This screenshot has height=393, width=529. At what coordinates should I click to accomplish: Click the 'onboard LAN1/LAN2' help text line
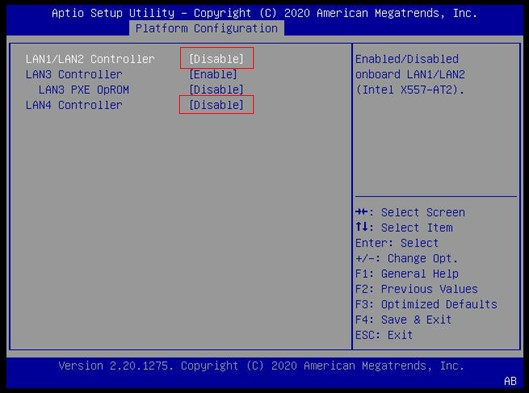(x=410, y=74)
